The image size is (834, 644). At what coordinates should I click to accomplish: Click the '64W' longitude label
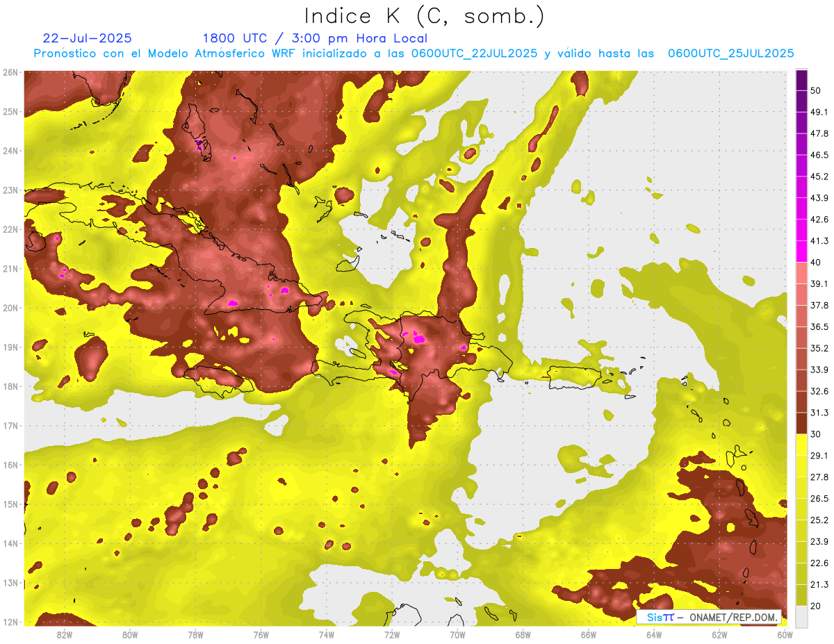654,634
